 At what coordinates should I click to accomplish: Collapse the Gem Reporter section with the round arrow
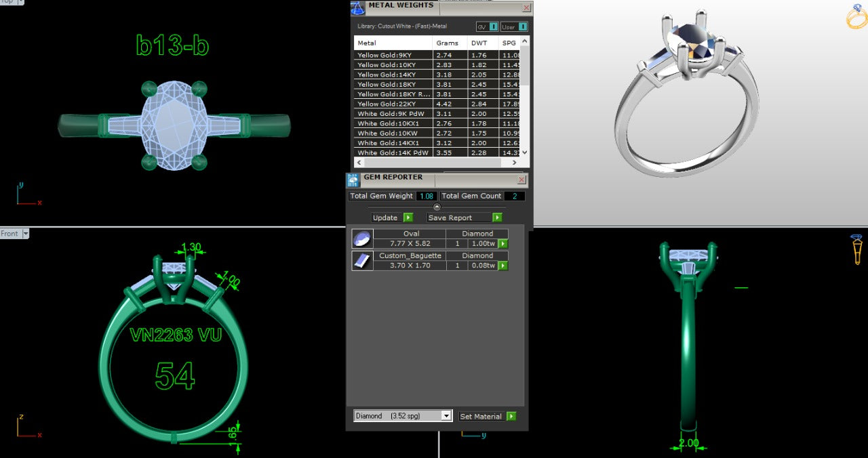tap(437, 207)
